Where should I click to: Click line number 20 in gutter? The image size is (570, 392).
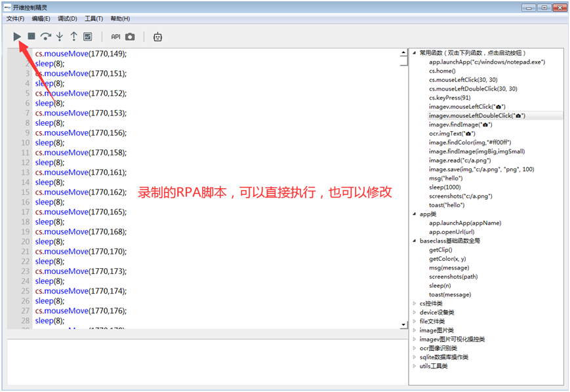pyautogui.click(x=25, y=242)
